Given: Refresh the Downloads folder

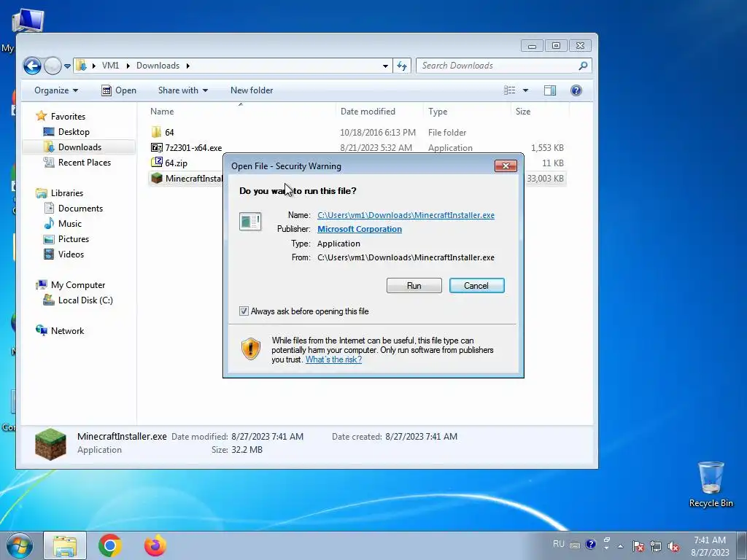Looking at the screenshot, I should pos(402,66).
